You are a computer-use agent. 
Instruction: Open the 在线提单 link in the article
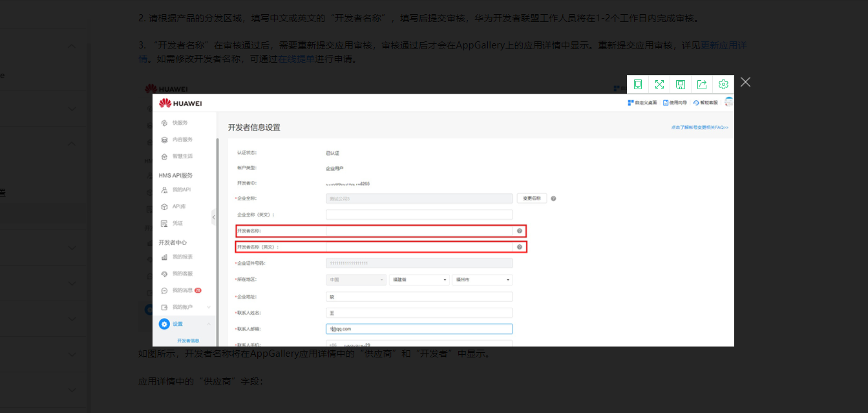[297, 59]
